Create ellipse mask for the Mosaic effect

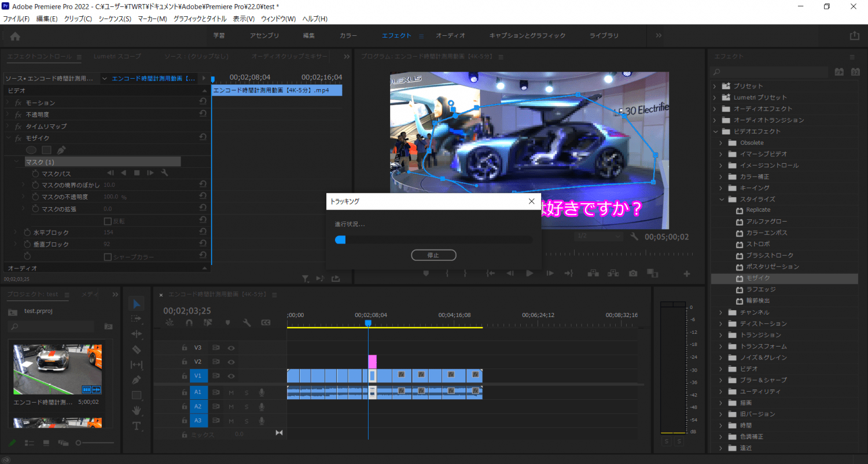[x=31, y=150]
